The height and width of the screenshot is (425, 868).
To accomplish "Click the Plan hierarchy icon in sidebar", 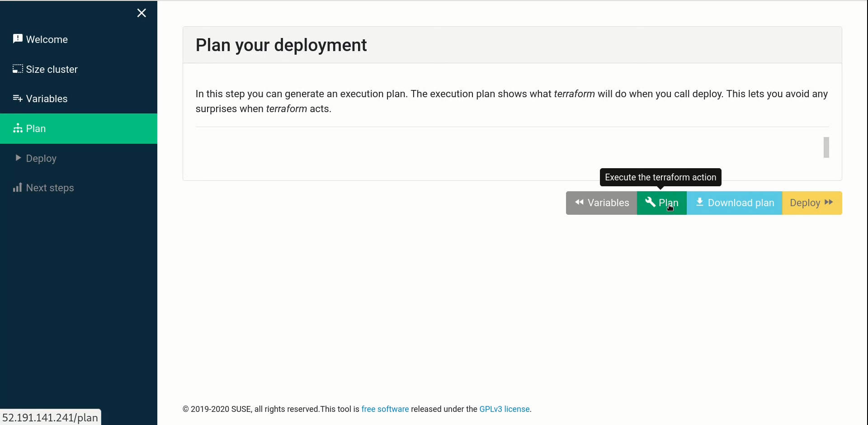I will 18,128.
